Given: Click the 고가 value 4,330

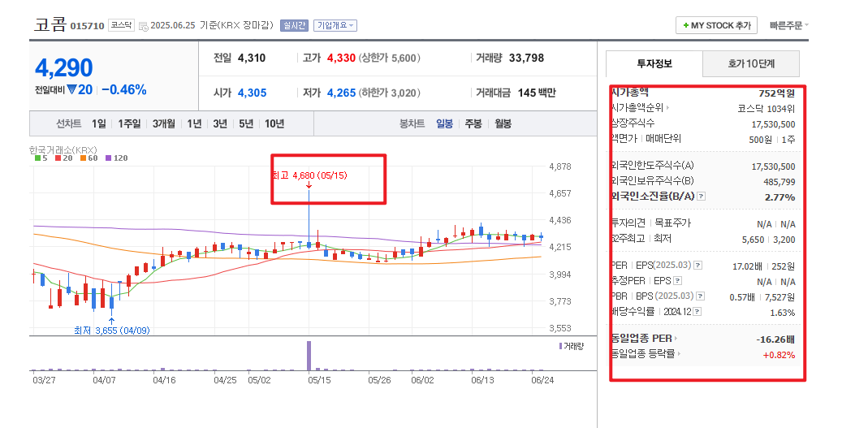Looking at the screenshot, I should tap(341, 58).
